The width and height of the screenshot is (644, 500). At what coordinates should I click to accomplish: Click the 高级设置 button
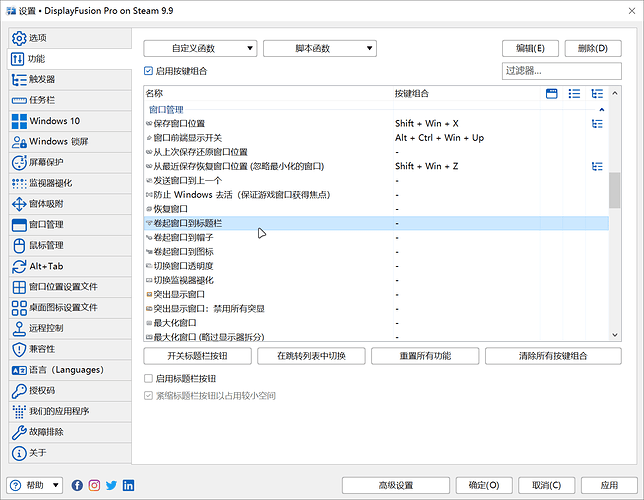396,486
